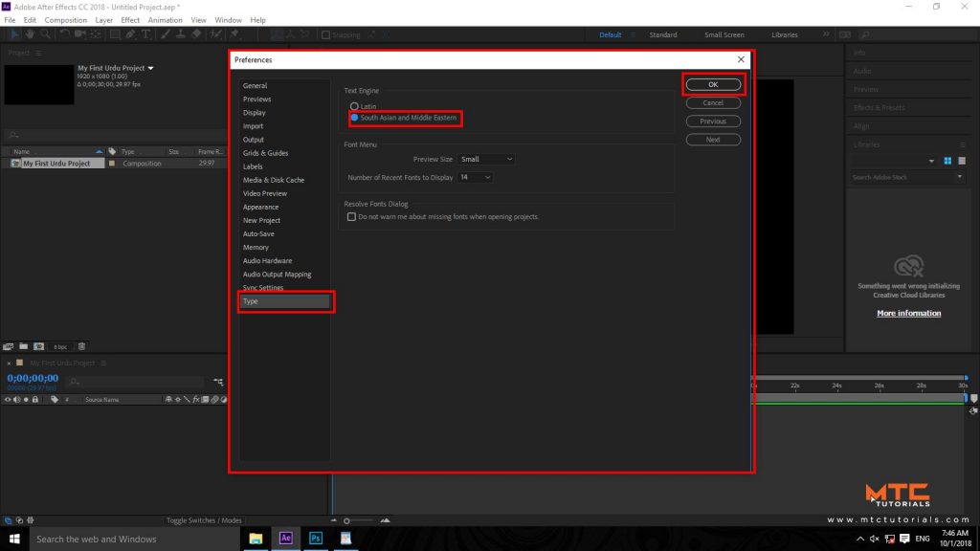
Task: Select Appearance in preferences list
Action: [260, 207]
